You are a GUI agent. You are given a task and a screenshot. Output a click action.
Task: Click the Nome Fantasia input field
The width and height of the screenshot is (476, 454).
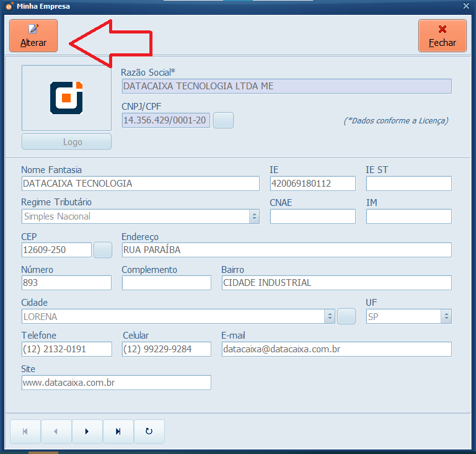pos(140,184)
